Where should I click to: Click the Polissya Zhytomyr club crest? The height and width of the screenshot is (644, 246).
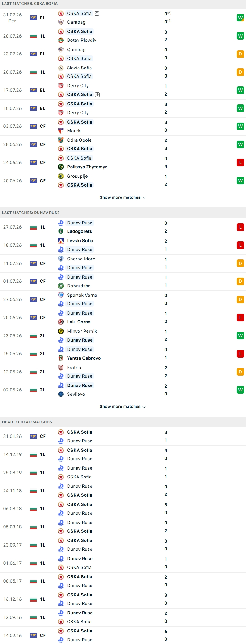click(x=61, y=167)
